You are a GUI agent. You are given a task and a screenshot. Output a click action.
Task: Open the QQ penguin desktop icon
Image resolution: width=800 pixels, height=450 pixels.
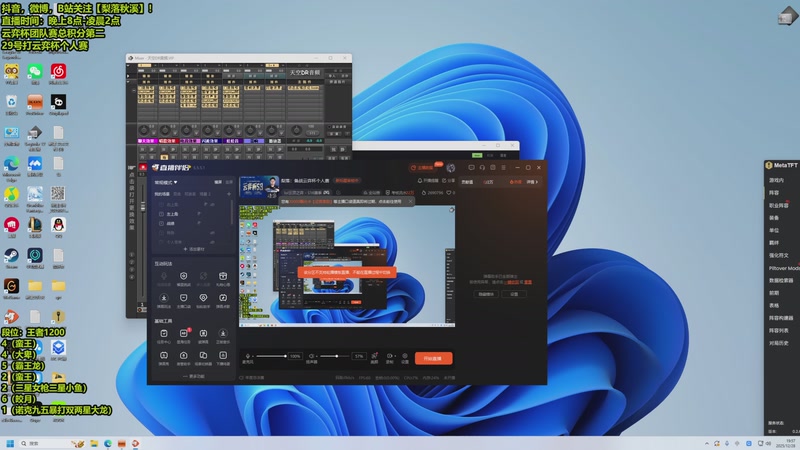pyautogui.click(x=58, y=227)
